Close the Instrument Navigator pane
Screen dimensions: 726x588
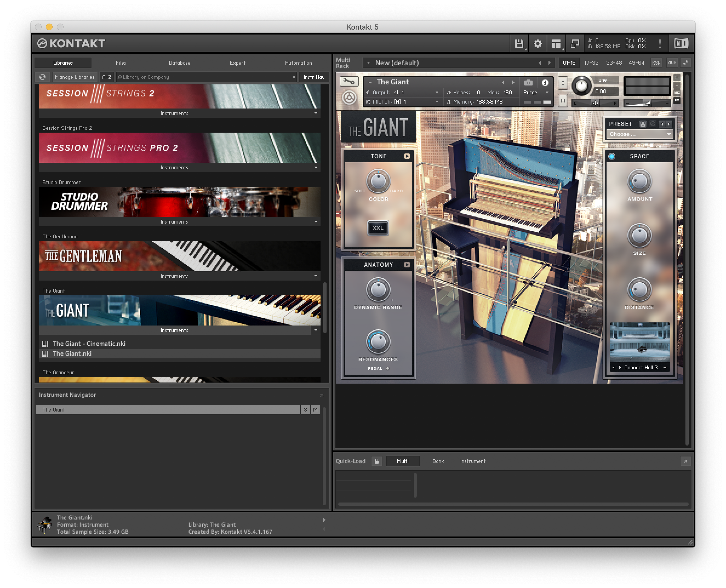click(x=322, y=395)
